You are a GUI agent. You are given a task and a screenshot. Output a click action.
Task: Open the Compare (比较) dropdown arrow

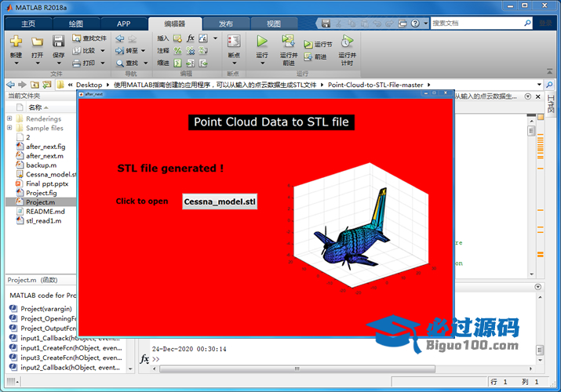pos(103,51)
